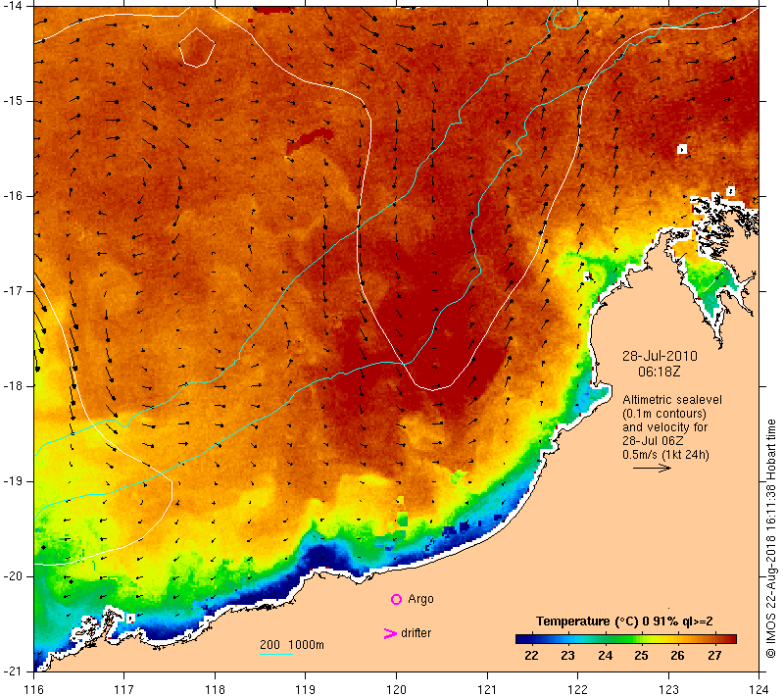Click longitude axis label "124"
Viewport: 784px width, 696px height.
point(759,689)
